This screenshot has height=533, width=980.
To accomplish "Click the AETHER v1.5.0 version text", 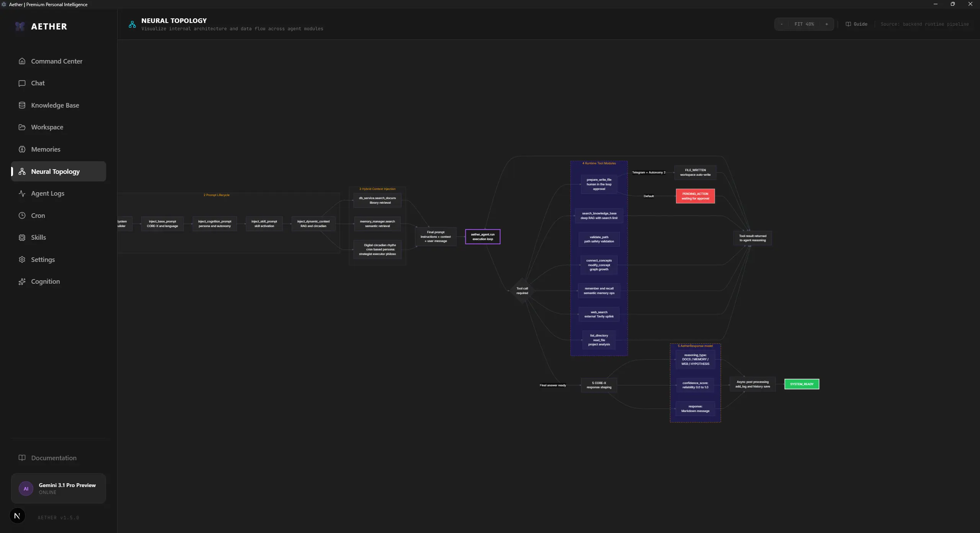I will [x=58, y=518].
